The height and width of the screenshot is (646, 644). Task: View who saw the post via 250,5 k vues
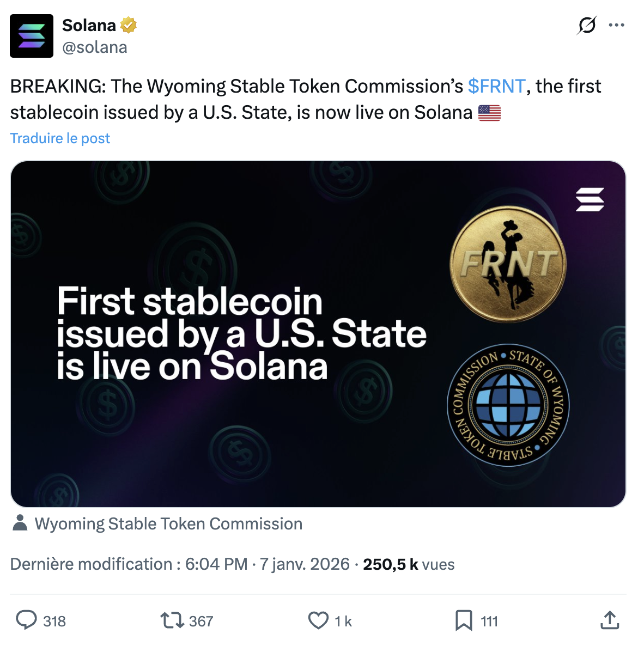click(x=390, y=564)
